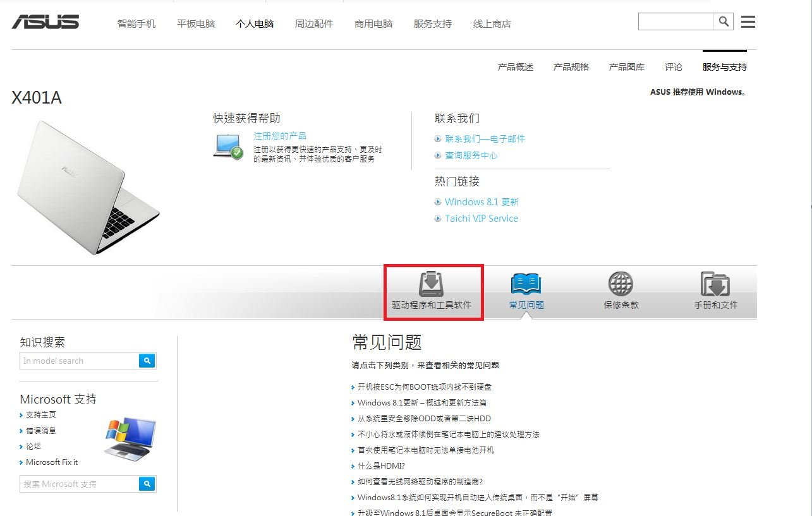Click the search icon for Microsoft 支持
The height and width of the screenshot is (516, 812).
(x=147, y=484)
